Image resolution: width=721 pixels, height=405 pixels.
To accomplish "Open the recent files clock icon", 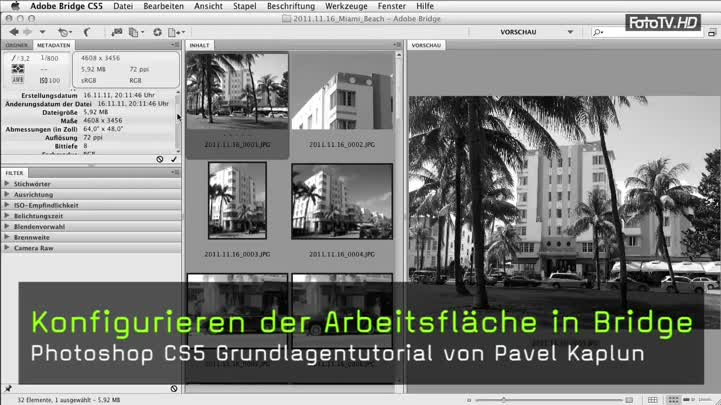I will pyautogui.click(x=64, y=32).
